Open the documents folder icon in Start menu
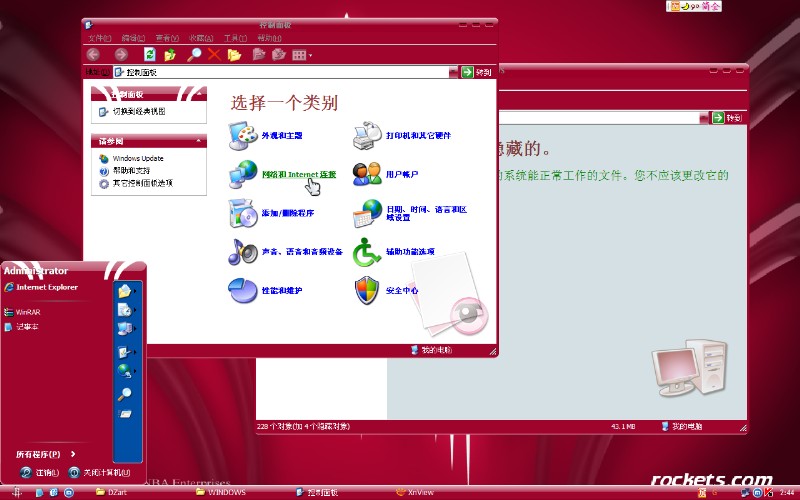Viewport: 800px width, 500px height. 125,291
